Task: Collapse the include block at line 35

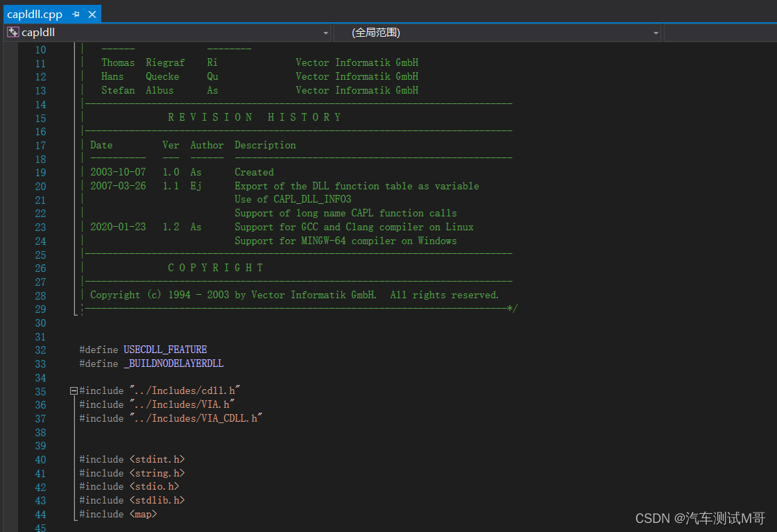Action: click(74, 390)
